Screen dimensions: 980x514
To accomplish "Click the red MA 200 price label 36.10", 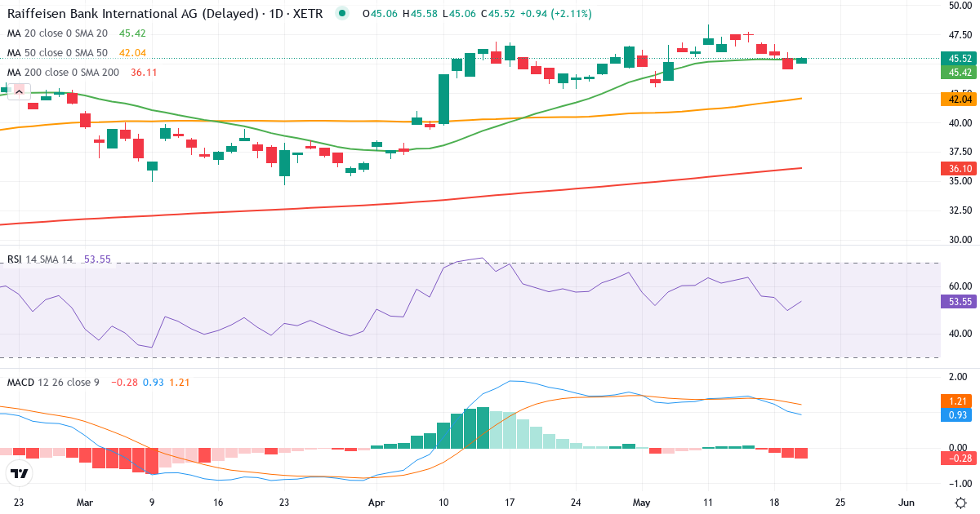I will coord(960,169).
